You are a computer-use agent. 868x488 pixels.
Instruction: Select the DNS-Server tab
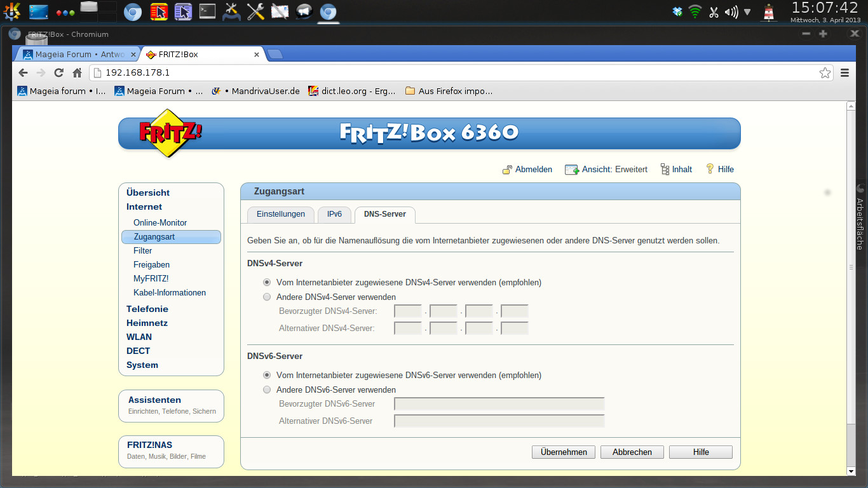click(385, 215)
